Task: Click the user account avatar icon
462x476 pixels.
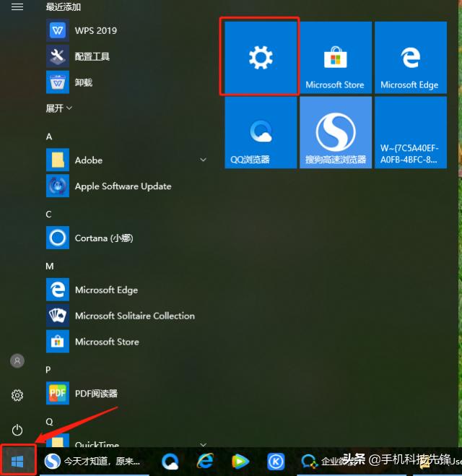Action: [17, 360]
